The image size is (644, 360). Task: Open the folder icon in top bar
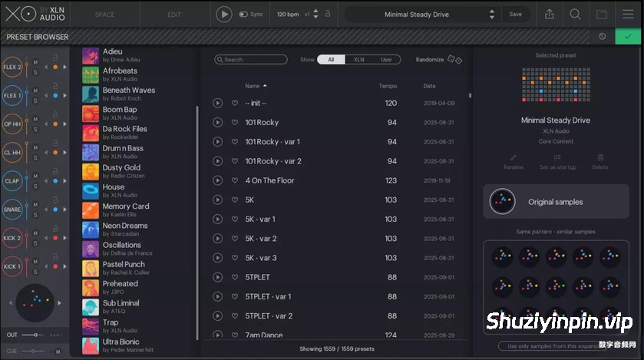(x=602, y=15)
